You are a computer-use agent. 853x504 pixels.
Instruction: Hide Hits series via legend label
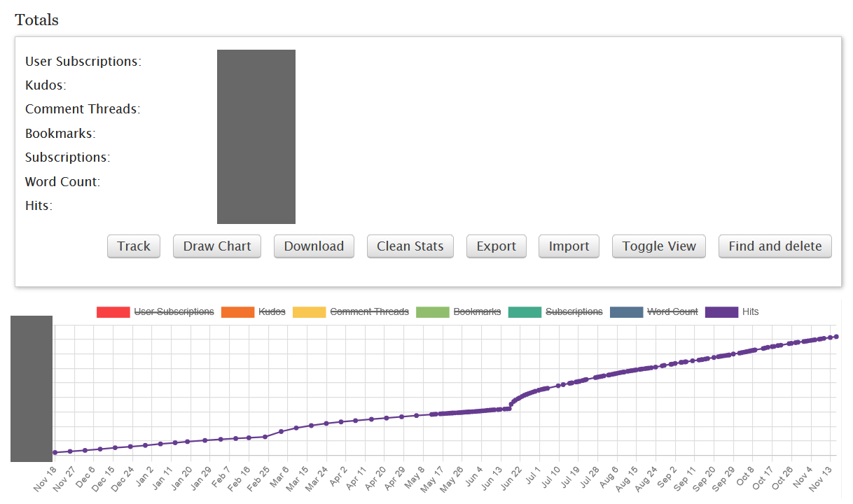click(750, 311)
